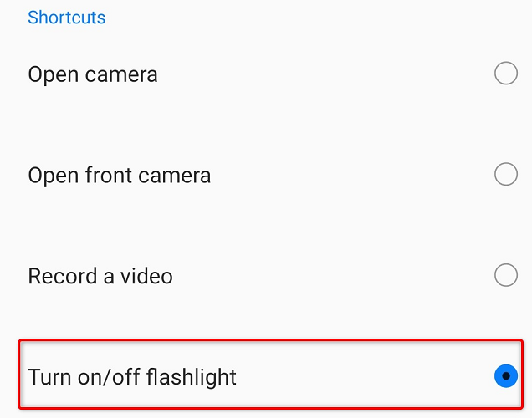
Task: Tap the empty circle beside Open camera
Action: [x=506, y=74]
